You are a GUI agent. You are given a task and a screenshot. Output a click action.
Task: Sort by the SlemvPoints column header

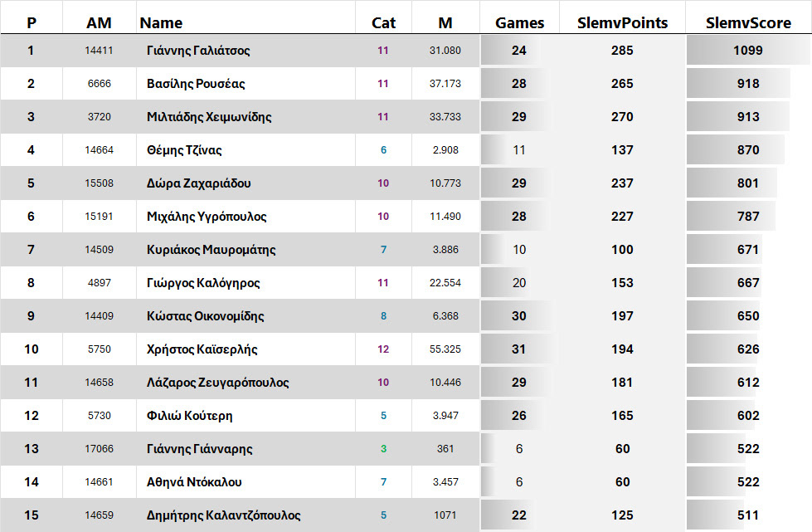pos(622,22)
